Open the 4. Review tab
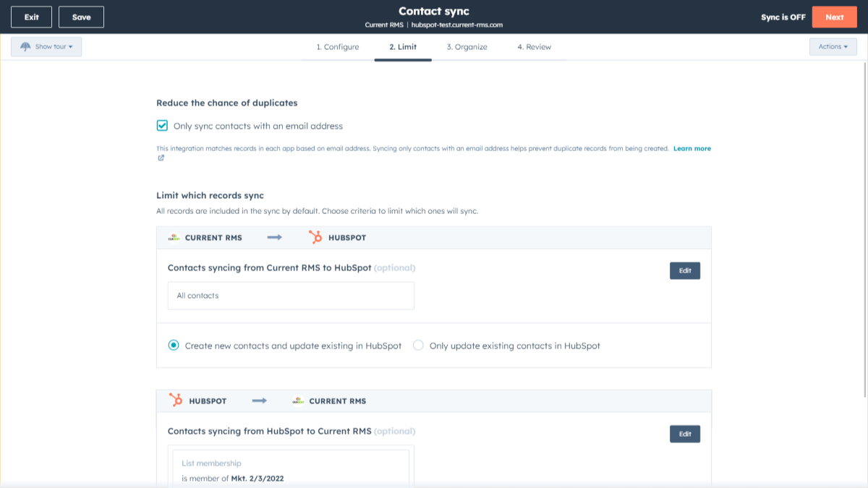This screenshot has height=488, width=868. click(x=534, y=47)
